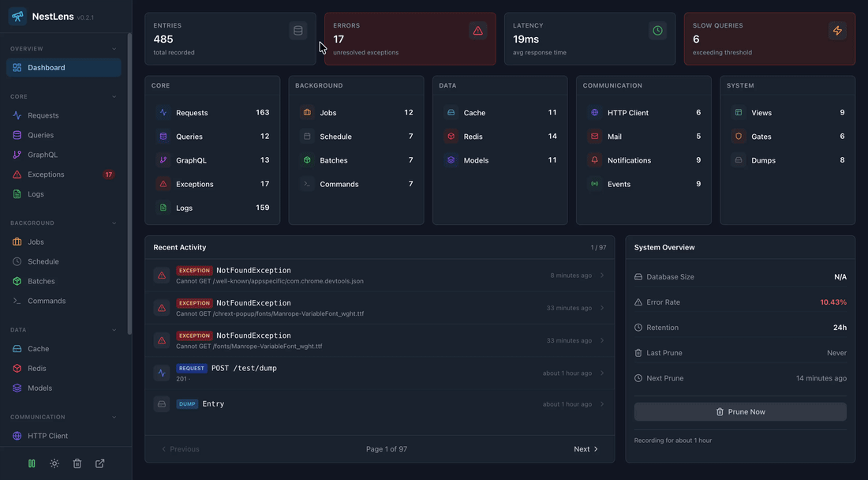The height and width of the screenshot is (480, 868).
Task: Open HTTP Client via its globe icon
Action: (x=593, y=113)
